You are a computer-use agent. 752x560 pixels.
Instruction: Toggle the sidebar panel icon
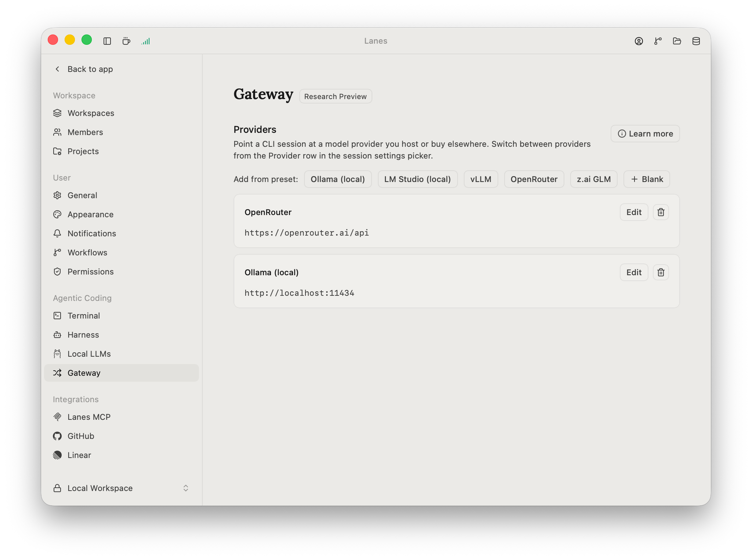pyautogui.click(x=107, y=41)
